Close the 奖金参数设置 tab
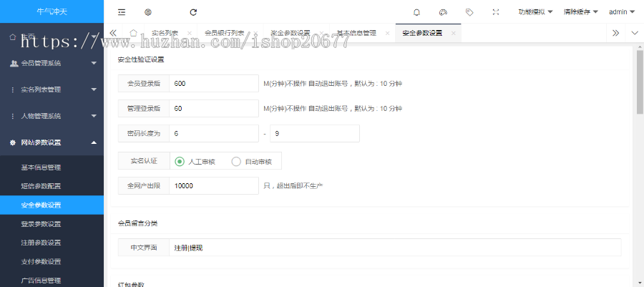Image resolution: width=644 pixels, height=287 pixels. [321, 33]
